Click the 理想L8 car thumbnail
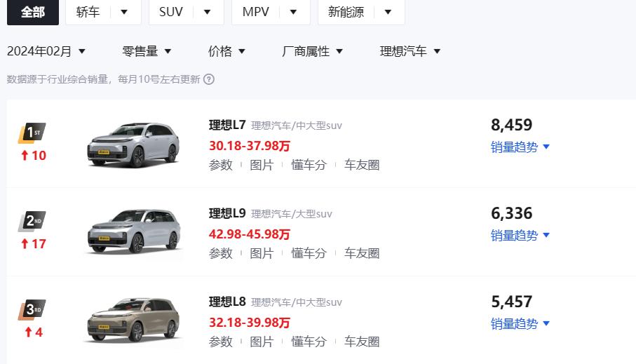Image resolution: width=636 pixels, height=364 pixels. coord(133,321)
